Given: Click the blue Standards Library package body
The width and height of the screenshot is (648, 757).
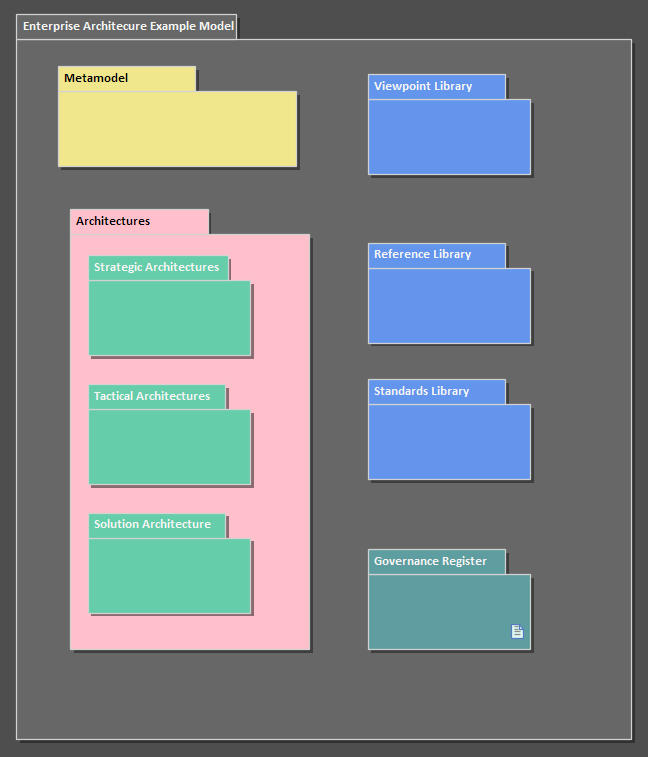Looking at the screenshot, I should [x=449, y=442].
